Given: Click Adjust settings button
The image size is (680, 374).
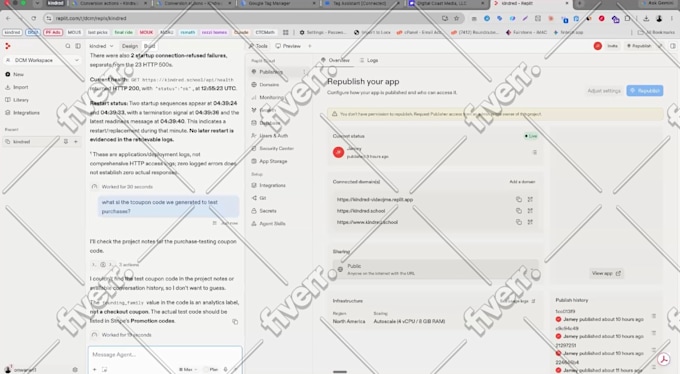Looking at the screenshot, I should click(x=604, y=91).
